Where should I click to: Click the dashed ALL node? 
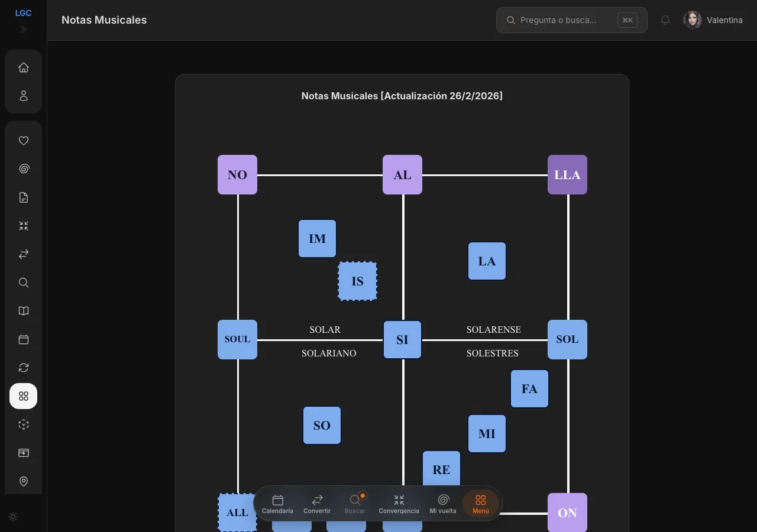click(x=237, y=512)
